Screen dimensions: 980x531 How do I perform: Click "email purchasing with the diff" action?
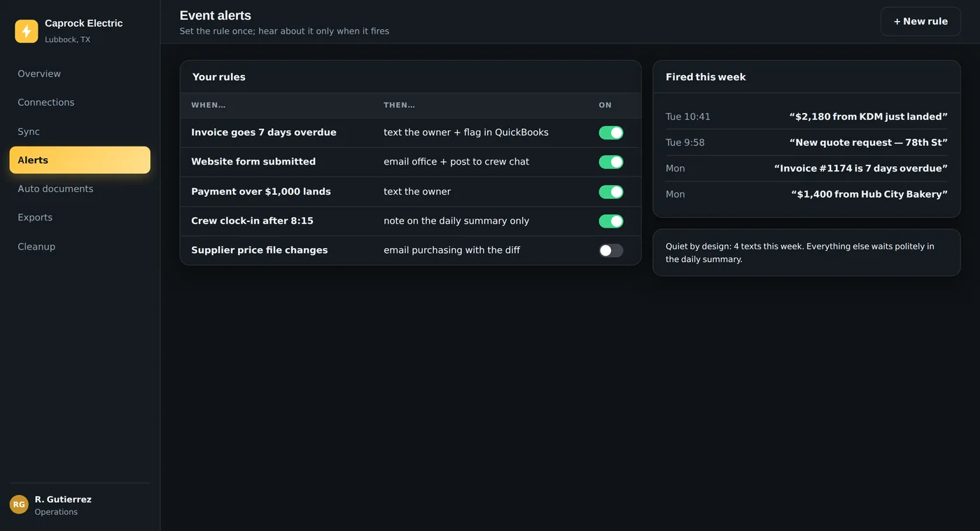coord(452,250)
